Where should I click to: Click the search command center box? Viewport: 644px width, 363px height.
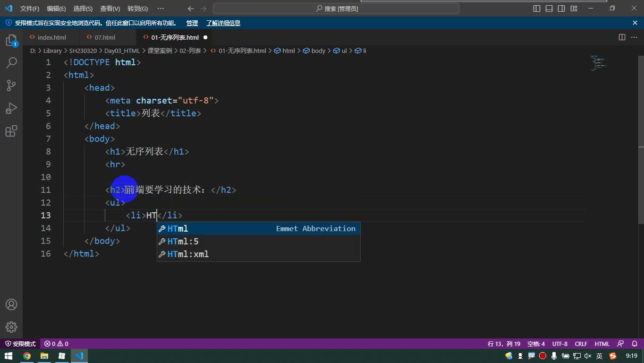tap(336, 9)
